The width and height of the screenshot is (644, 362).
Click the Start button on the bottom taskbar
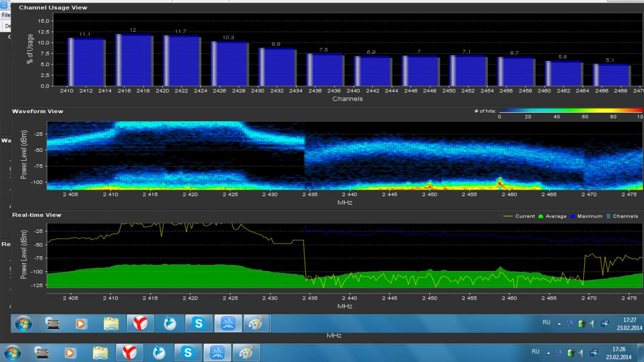click(12, 352)
